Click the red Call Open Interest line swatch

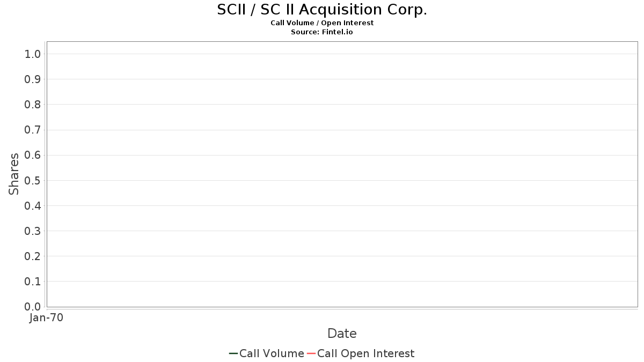311,353
